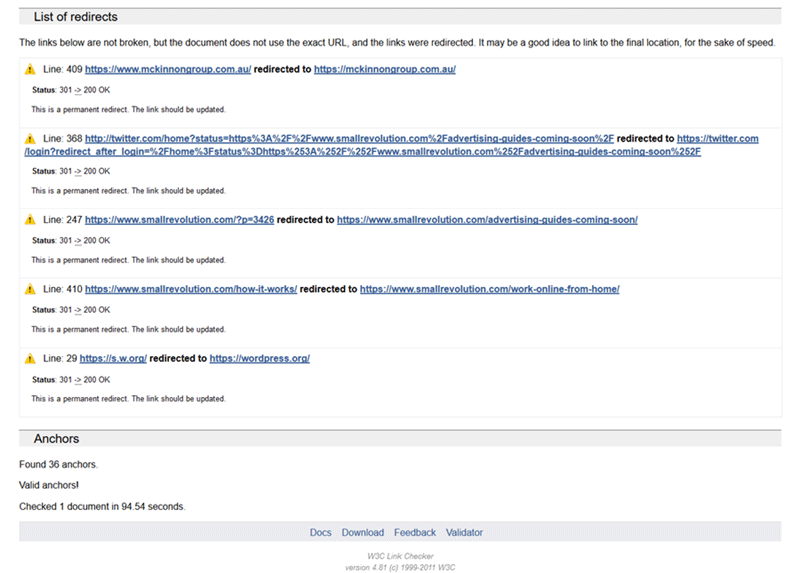Viewport: 800px width, 573px height.
Task: Click Status 301 -> 200 OK under Line 247
Action: (71, 240)
